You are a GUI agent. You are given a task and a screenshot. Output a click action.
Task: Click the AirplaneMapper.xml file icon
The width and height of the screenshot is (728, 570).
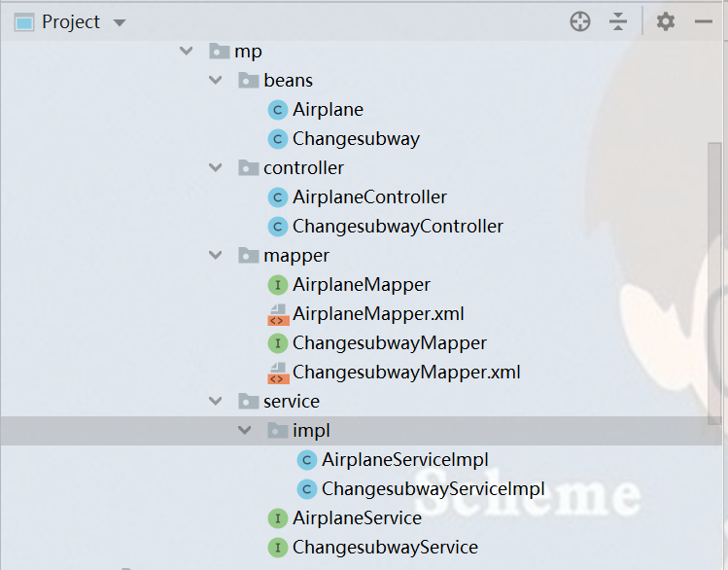coord(278,314)
